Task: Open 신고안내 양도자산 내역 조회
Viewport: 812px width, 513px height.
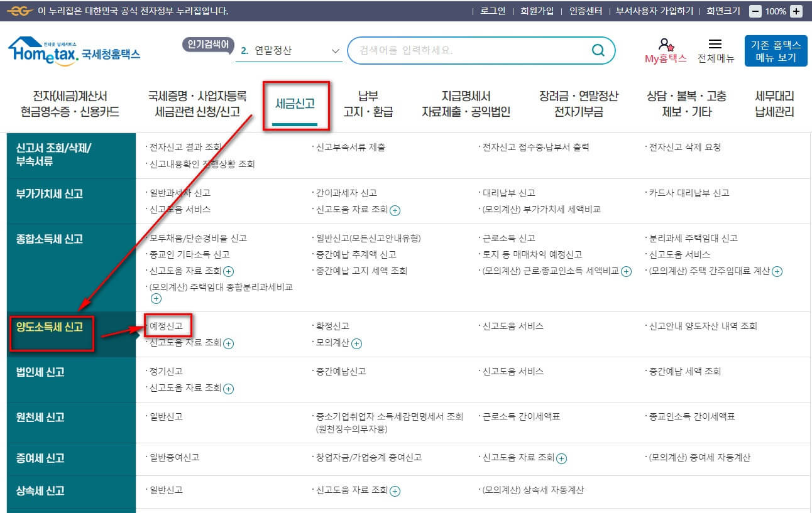Action: coord(703,327)
